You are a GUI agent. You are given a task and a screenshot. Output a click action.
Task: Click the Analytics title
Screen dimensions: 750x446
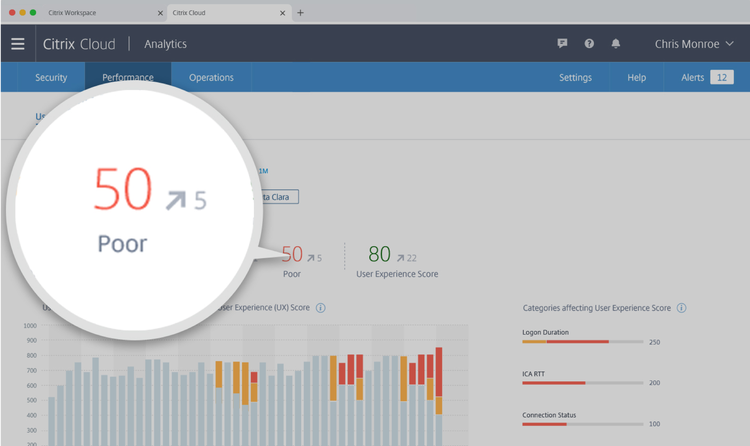[165, 44]
